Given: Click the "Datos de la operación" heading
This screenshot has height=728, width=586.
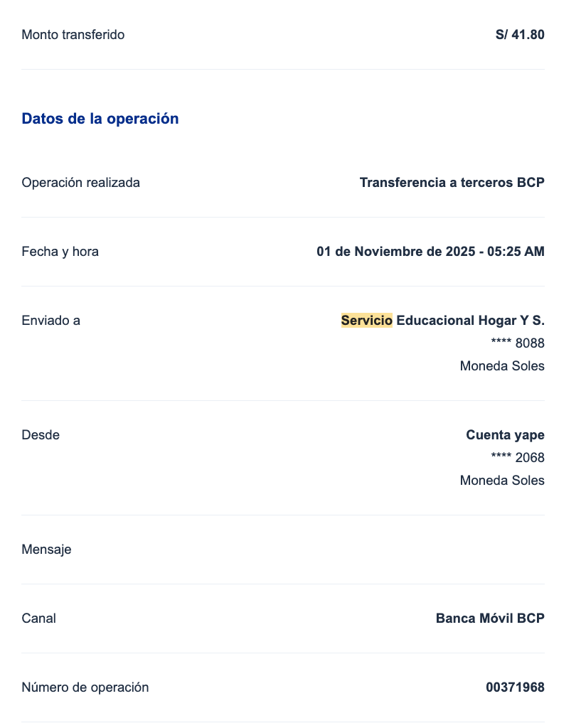Looking at the screenshot, I should point(100,119).
